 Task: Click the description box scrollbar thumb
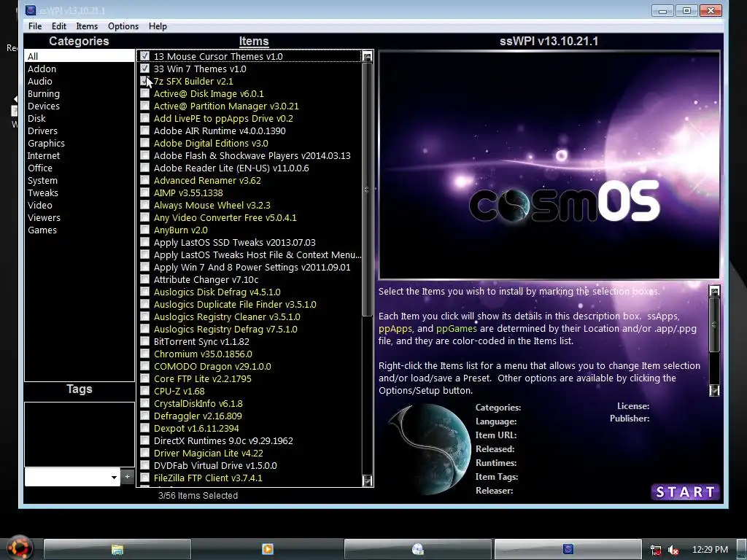(713, 324)
